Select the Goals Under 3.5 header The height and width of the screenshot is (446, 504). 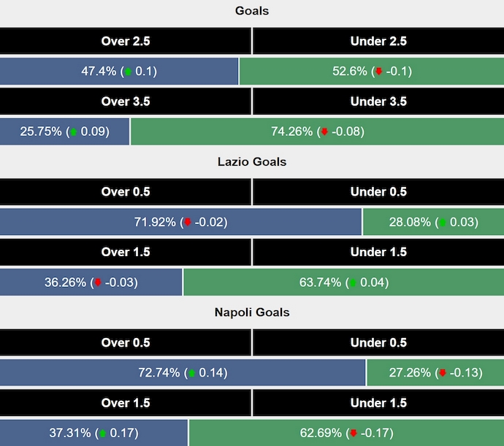click(x=378, y=101)
